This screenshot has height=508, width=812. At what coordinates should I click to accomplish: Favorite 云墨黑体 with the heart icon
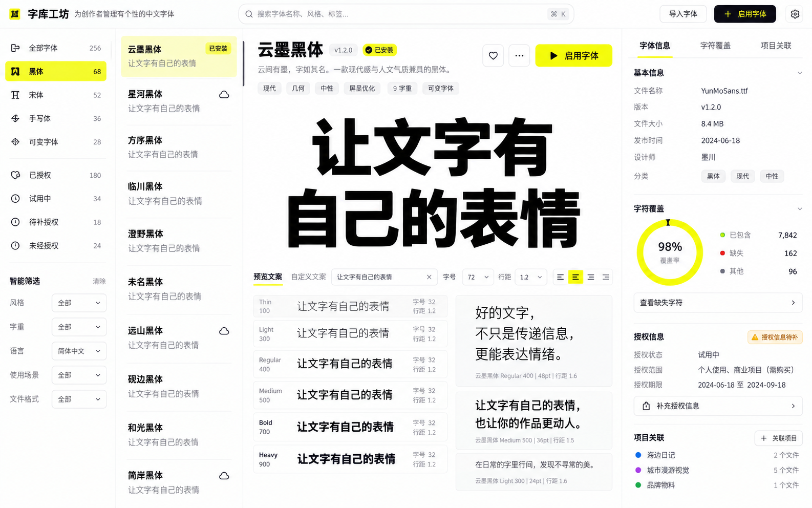click(x=493, y=56)
